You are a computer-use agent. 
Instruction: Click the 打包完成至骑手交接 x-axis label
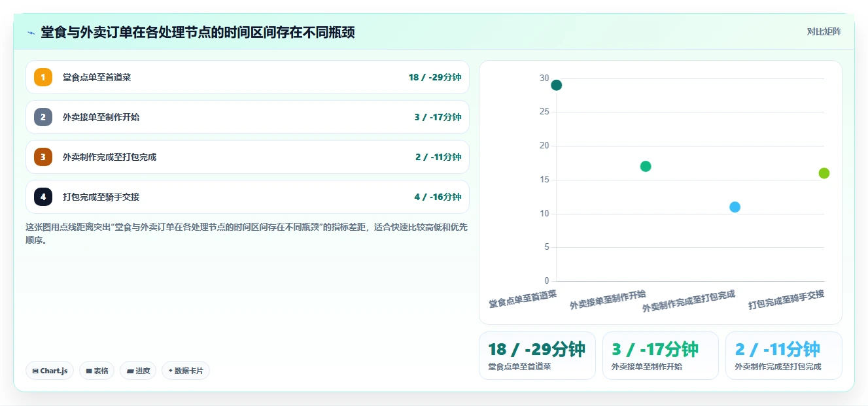[x=786, y=299]
